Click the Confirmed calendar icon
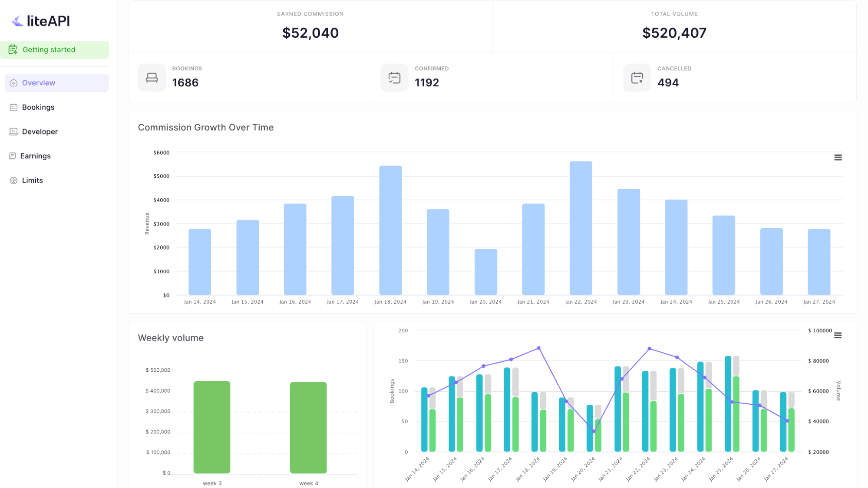 (394, 78)
